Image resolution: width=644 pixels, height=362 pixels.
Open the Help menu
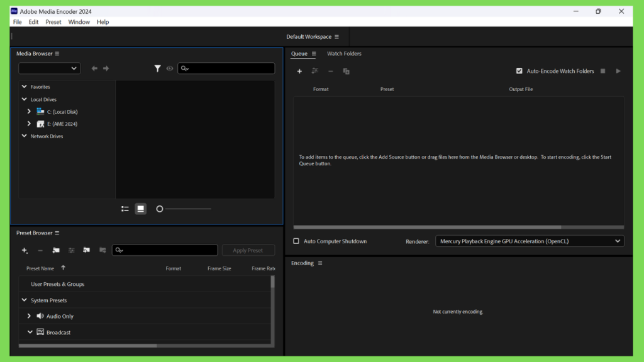pos(103,22)
